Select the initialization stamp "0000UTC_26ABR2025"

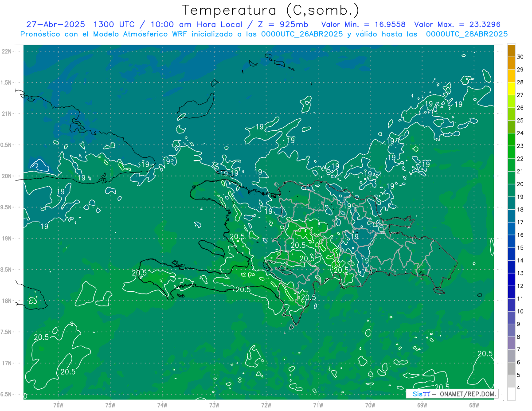click(x=302, y=34)
